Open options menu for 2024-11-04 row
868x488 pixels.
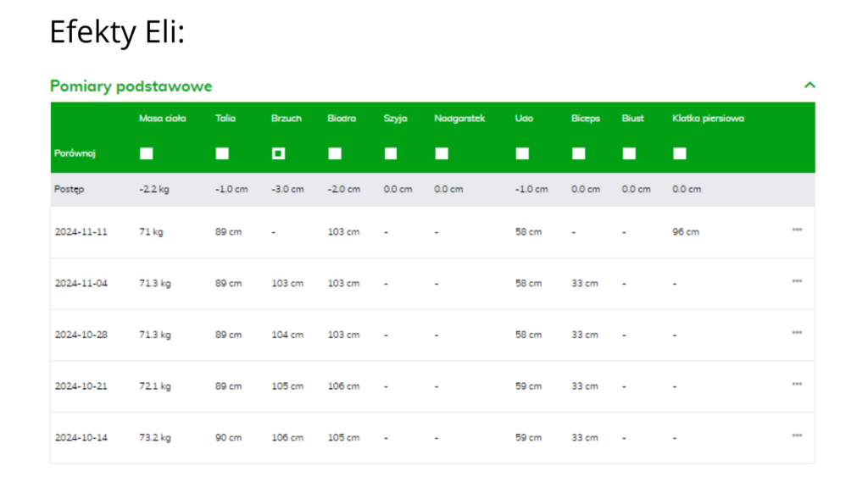point(797,282)
